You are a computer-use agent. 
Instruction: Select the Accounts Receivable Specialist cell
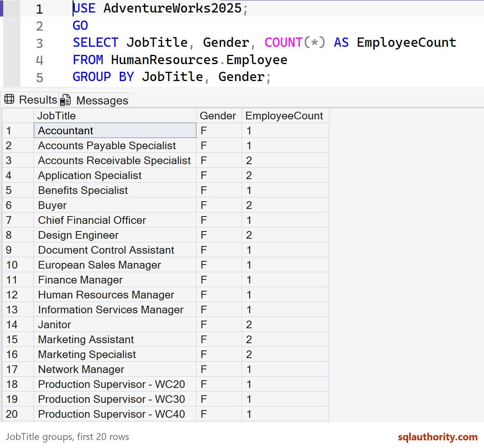click(115, 160)
